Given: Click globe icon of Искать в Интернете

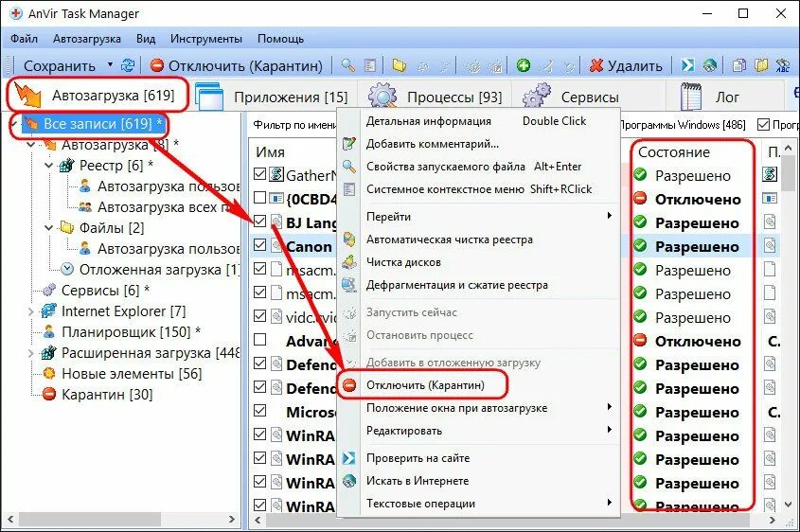Looking at the screenshot, I should 349,481.
